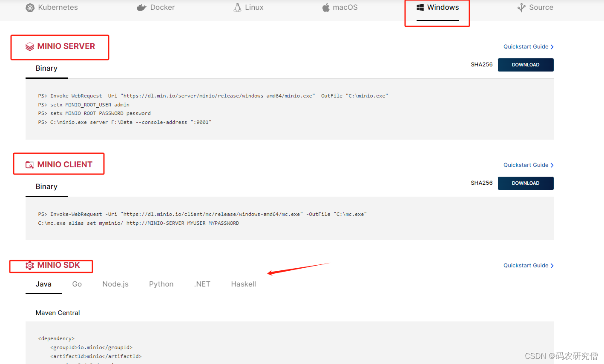Select the Java SDK tab
Image resolution: width=604 pixels, height=364 pixels.
click(x=43, y=284)
